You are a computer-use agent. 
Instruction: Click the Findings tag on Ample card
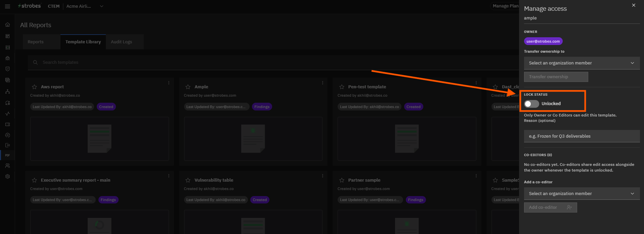tap(262, 107)
